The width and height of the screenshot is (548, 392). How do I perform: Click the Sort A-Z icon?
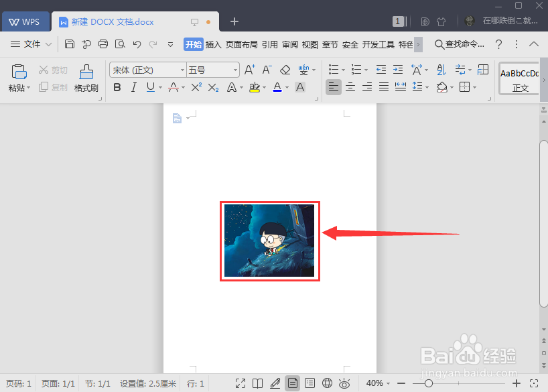[441, 70]
